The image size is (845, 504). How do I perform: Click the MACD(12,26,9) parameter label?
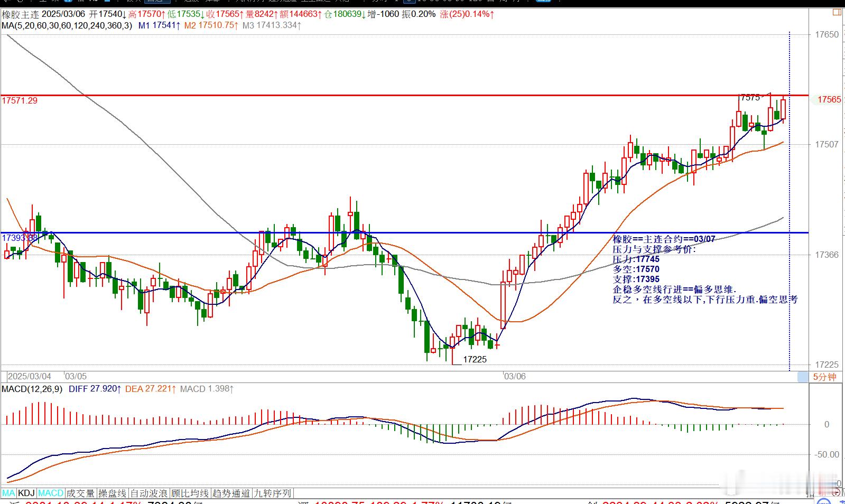[32, 389]
